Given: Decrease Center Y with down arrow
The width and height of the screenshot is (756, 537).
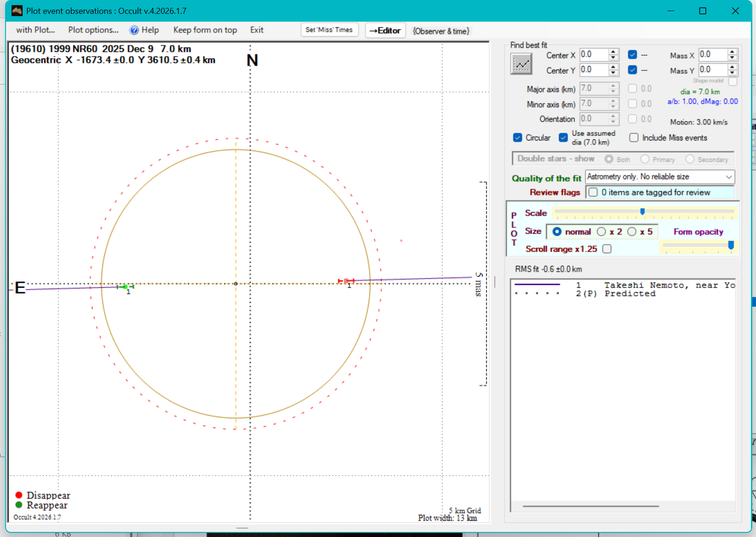Looking at the screenshot, I should pos(613,73).
